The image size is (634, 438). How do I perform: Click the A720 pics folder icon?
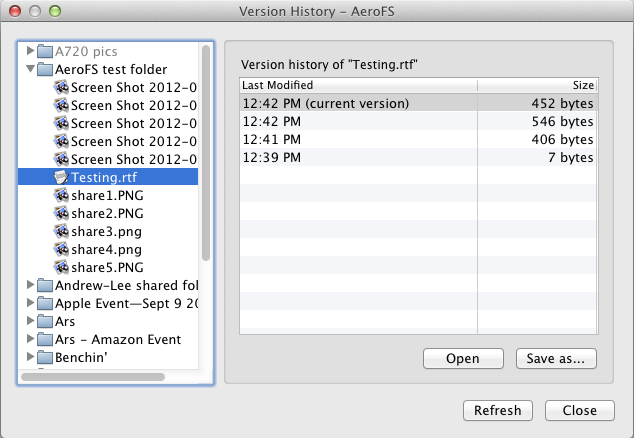coord(45,51)
